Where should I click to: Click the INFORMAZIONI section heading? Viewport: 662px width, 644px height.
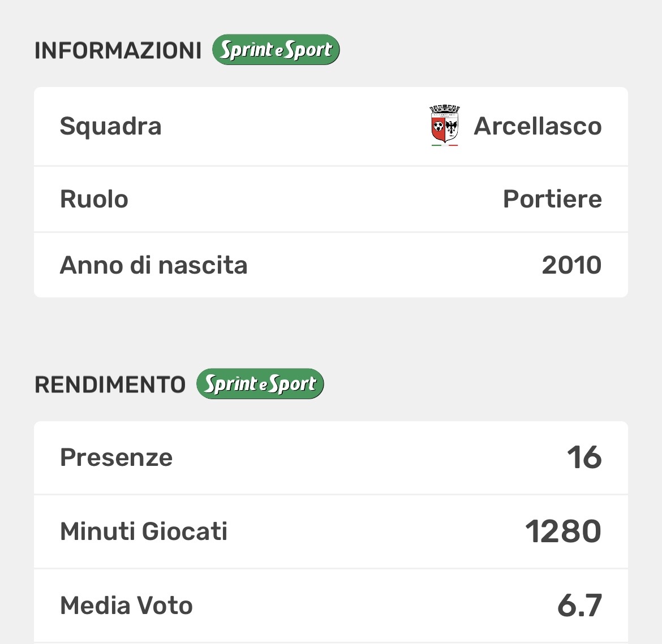point(118,50)
